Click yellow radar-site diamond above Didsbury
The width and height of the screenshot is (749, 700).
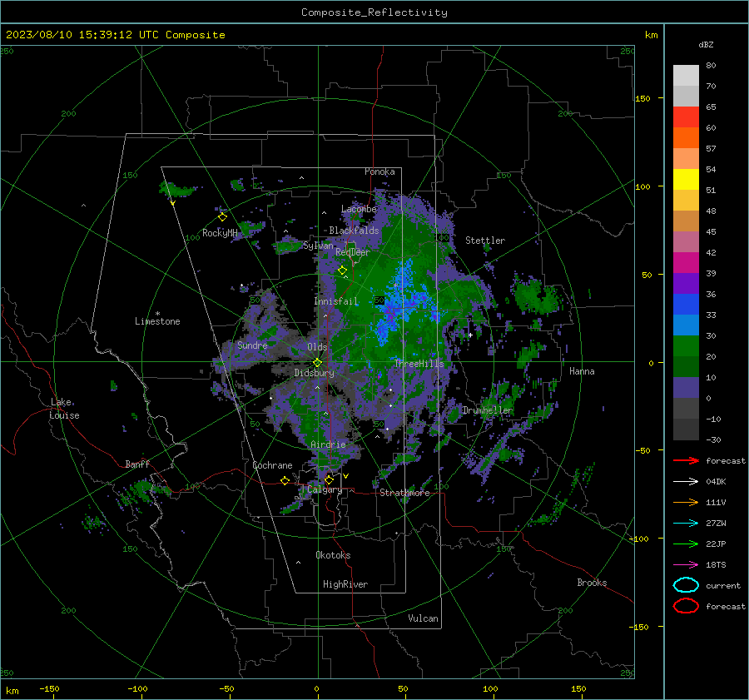pos(317,363)
